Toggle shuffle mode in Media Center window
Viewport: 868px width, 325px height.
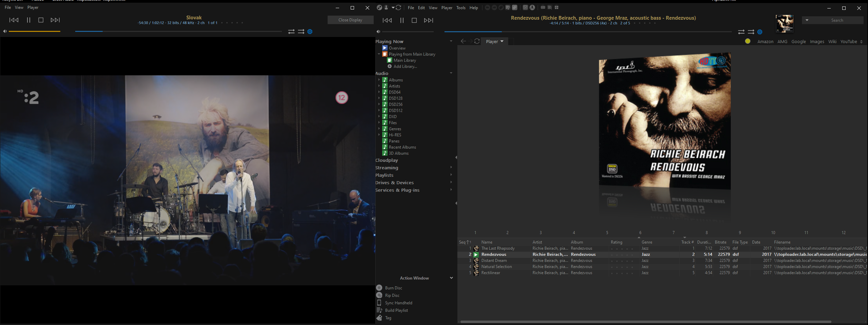751,32
